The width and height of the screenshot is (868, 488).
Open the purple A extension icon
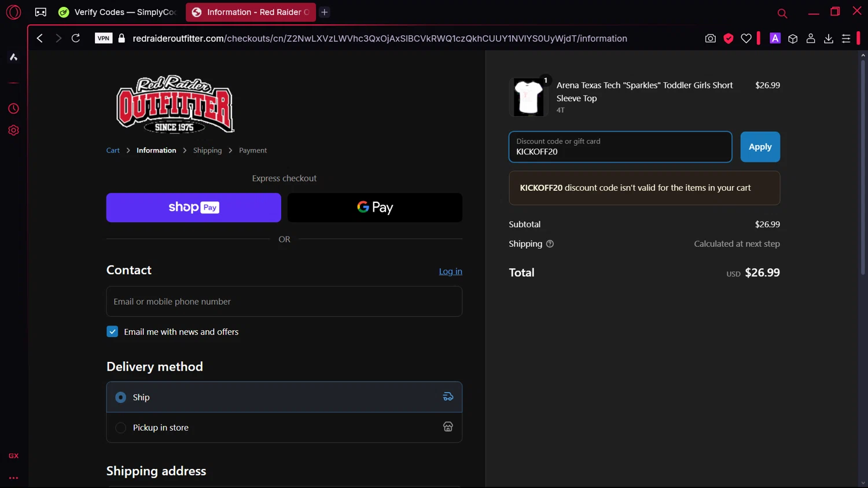click(775, 38)
